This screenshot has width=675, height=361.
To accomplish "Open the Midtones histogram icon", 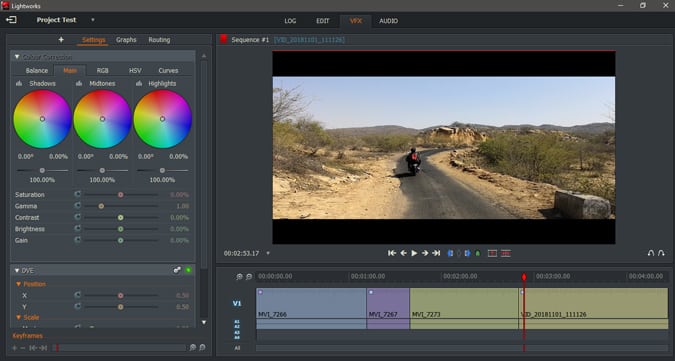I will 79,83.
